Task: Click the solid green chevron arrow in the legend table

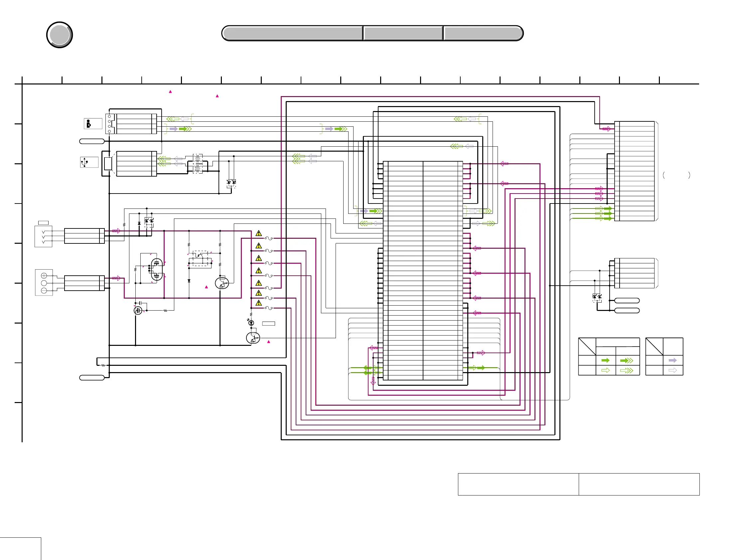Action: click(x=627, y=361)
